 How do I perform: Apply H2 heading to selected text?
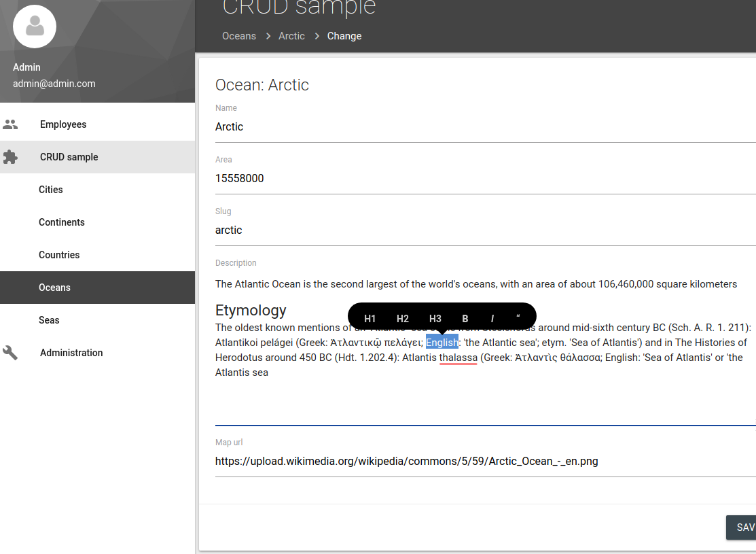click(402, 317)
